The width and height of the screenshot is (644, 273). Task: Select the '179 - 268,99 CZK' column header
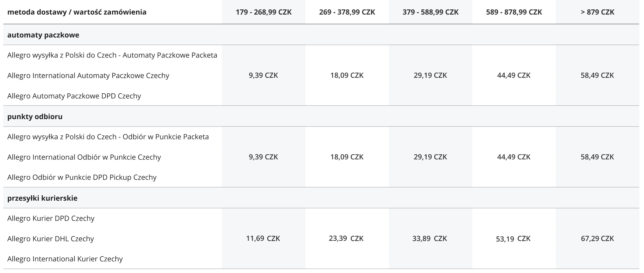(264, 12)
